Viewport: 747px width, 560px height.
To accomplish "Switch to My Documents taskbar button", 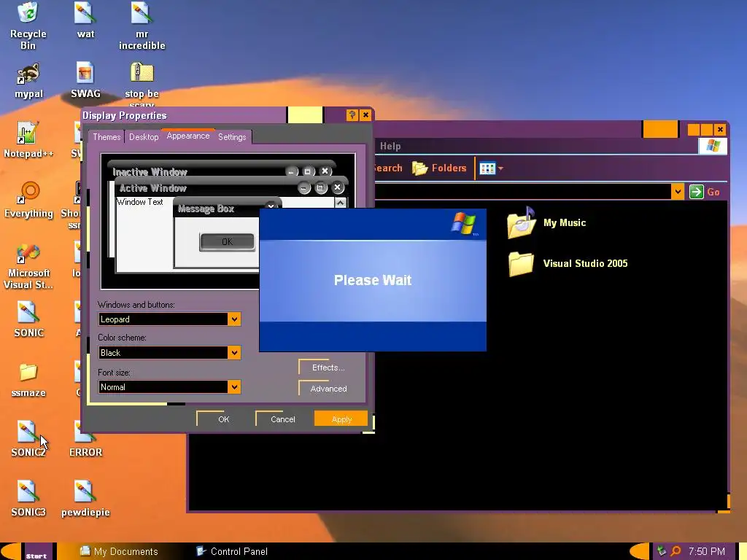I will [119, 551].
